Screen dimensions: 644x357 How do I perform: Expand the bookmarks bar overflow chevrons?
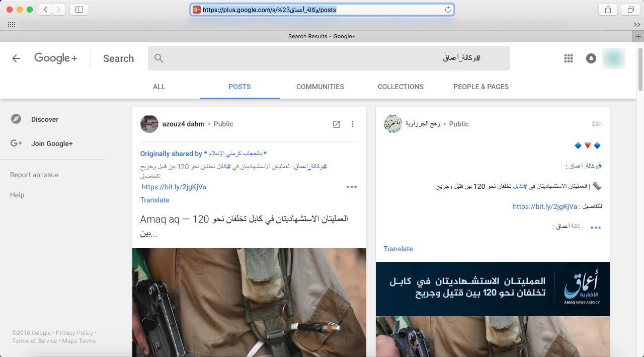(x=636, y=25)
